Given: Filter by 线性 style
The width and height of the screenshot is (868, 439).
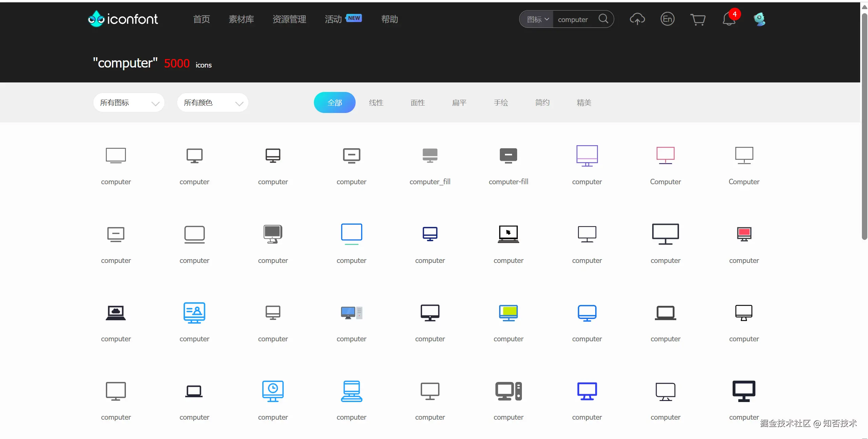Looking at the screenshot, I should point(376,102).
